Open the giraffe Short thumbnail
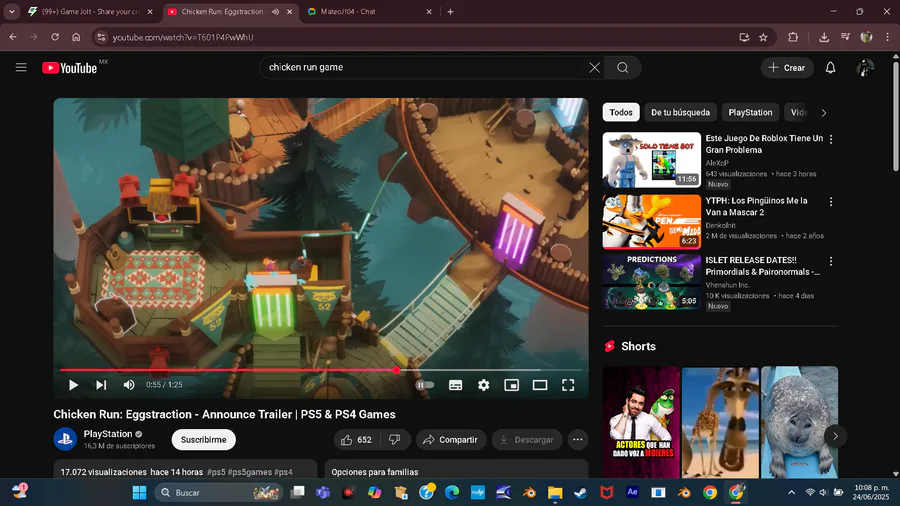Image resolution: width=900 pixels, height=506 pixels. click(x=720, y=422)
